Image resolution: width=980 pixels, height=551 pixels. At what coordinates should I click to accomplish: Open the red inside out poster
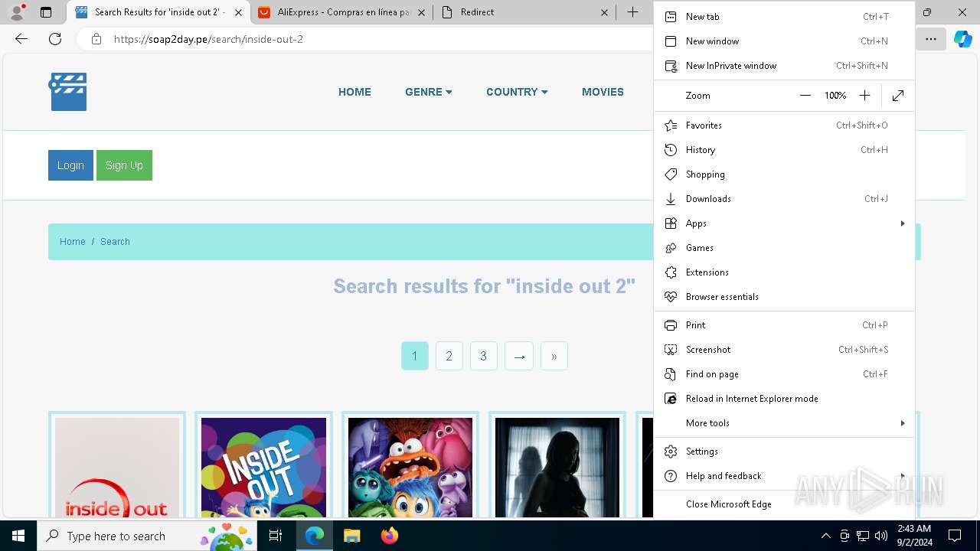pos(117,467)
